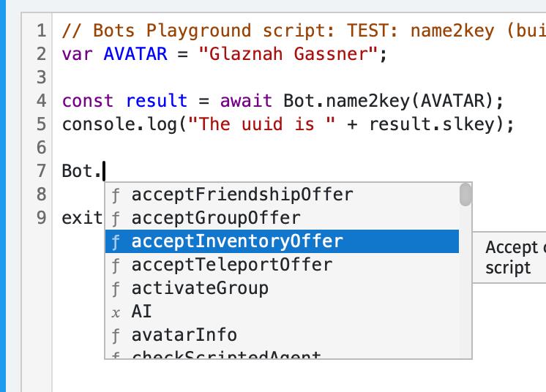Click function icon beside avatarInfo
This screenshot has width=546, height=392.
(x=116, y=335)
